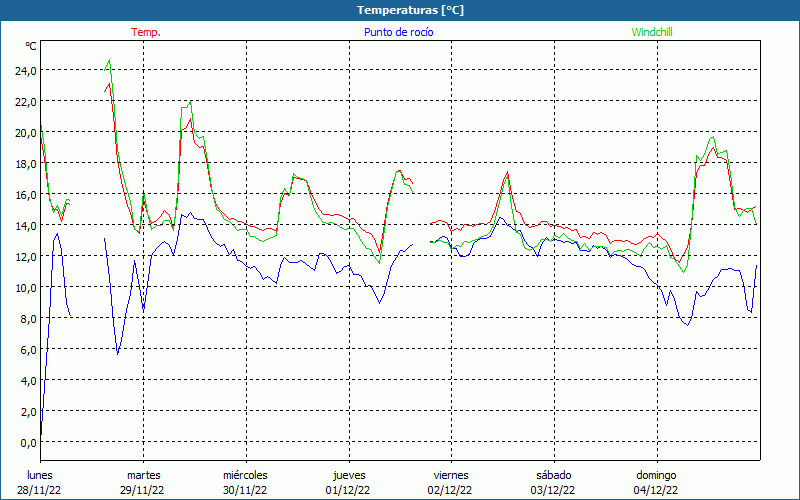
Task: Click the 'Temperaturas [°C]' chart title
Action: pyautogui.click(x=410, y=10)
